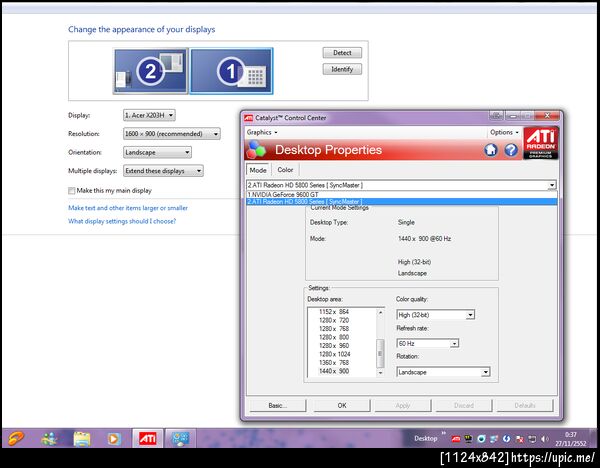Screen dimensions: 600x468
Task: Open the Catalyst help question-mark icon
Action: [511, 150]
